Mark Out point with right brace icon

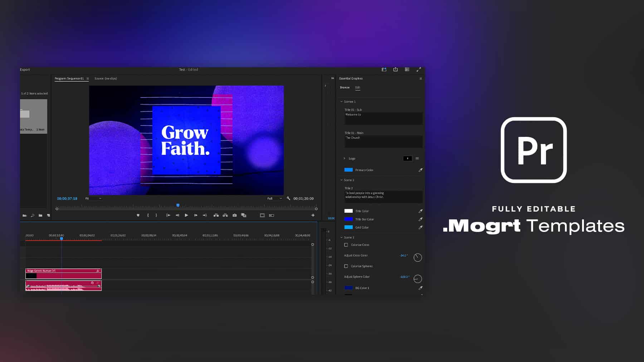(156, 215)
